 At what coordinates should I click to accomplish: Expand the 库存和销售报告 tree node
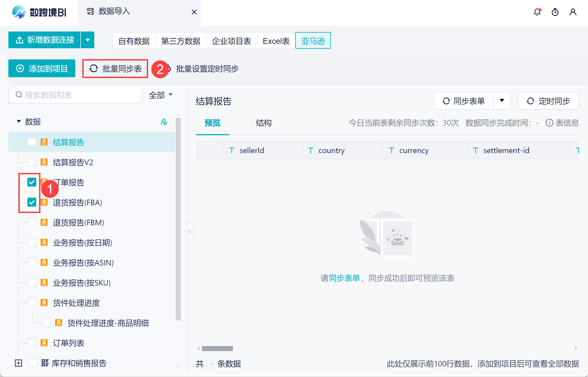click(18, 363)
